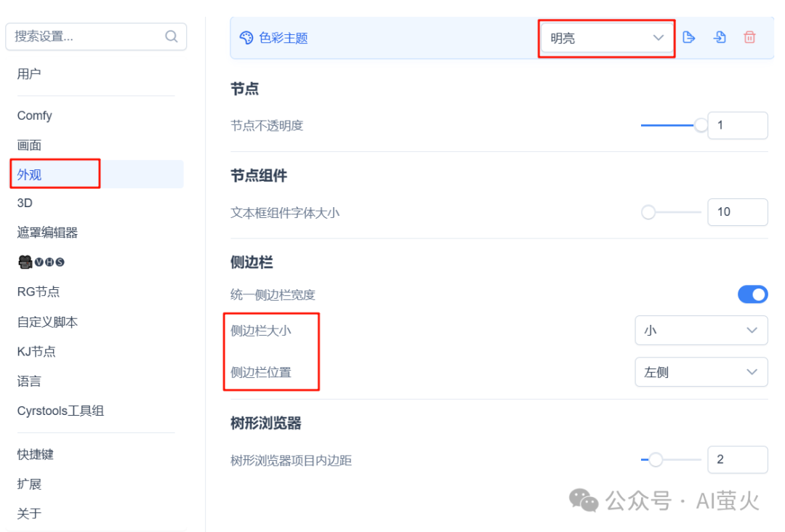Click the font size value field showing 10
The width and height of the screenshot is (785, 532).
point(738,212)
